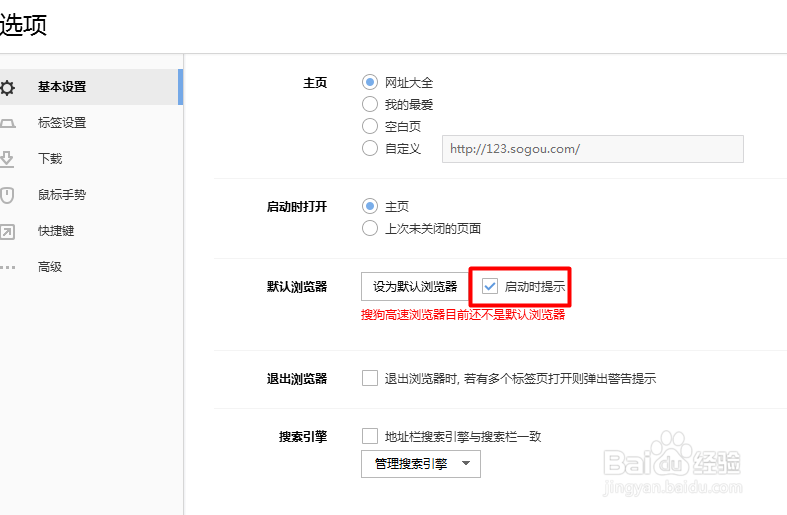Viewport: 787px width, 515px height.
Task: Open the 标签设置 section
Action: tap(90, 123)
